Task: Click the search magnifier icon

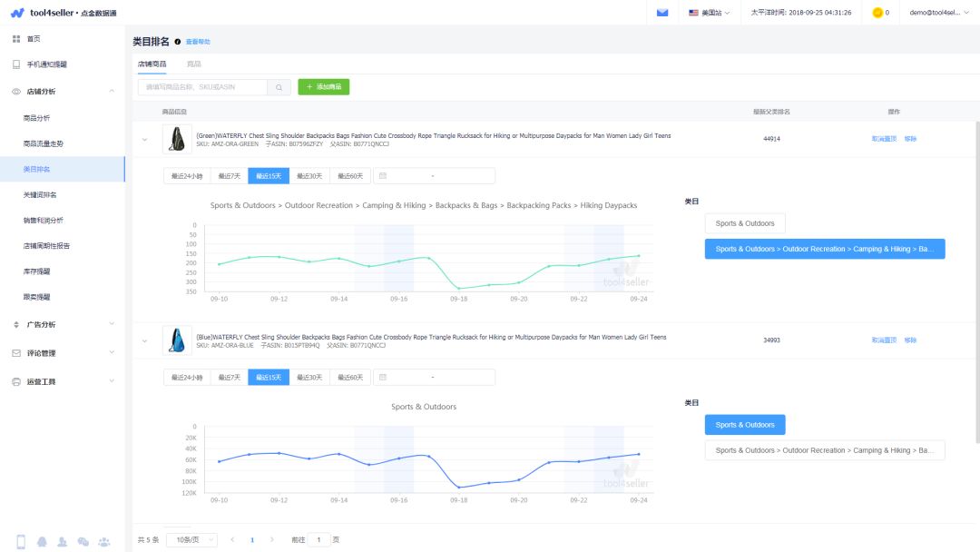Action: point(279,87)
